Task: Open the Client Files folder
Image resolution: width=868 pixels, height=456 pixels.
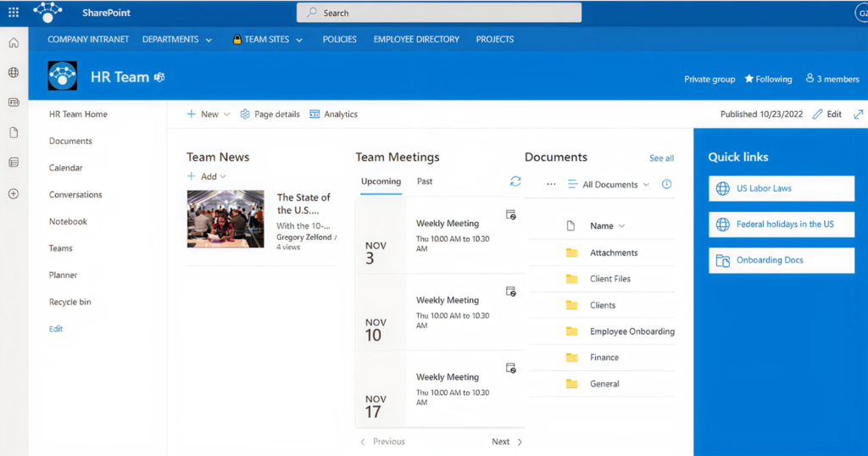Action: [610, 279]
